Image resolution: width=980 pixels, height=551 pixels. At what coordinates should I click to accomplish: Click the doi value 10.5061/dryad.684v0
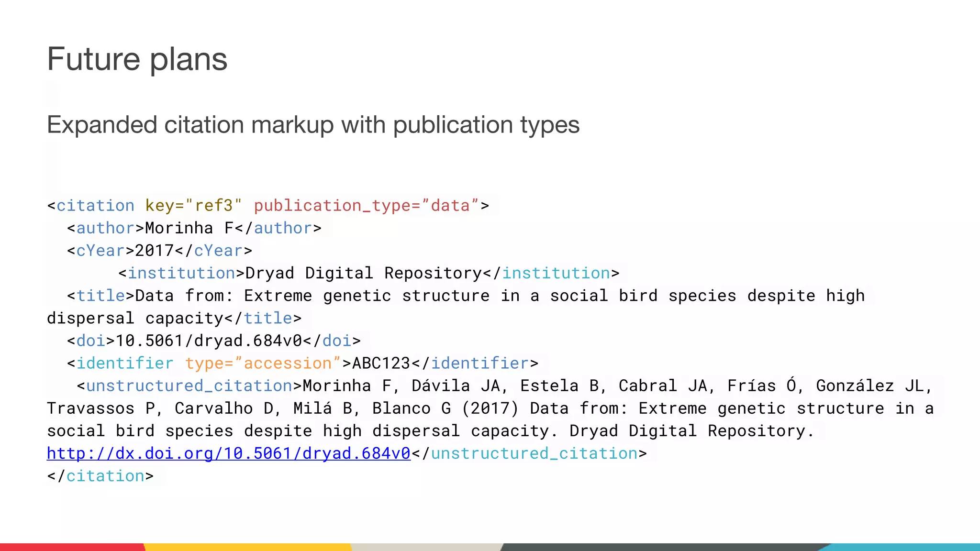click(x=209, y=341)
